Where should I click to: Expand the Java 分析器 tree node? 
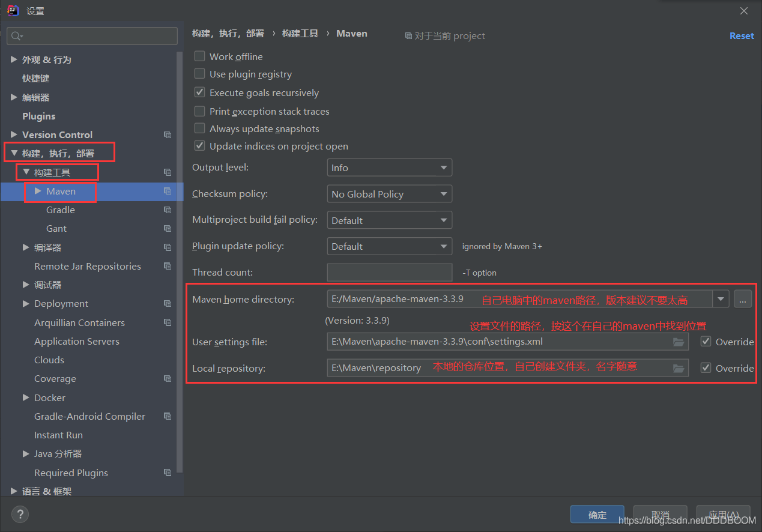26,454
